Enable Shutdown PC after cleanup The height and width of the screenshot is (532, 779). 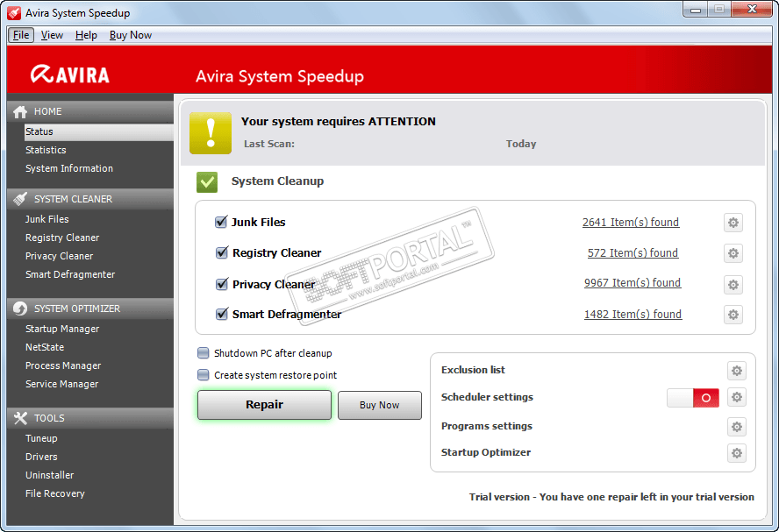(x=204, y=353)
